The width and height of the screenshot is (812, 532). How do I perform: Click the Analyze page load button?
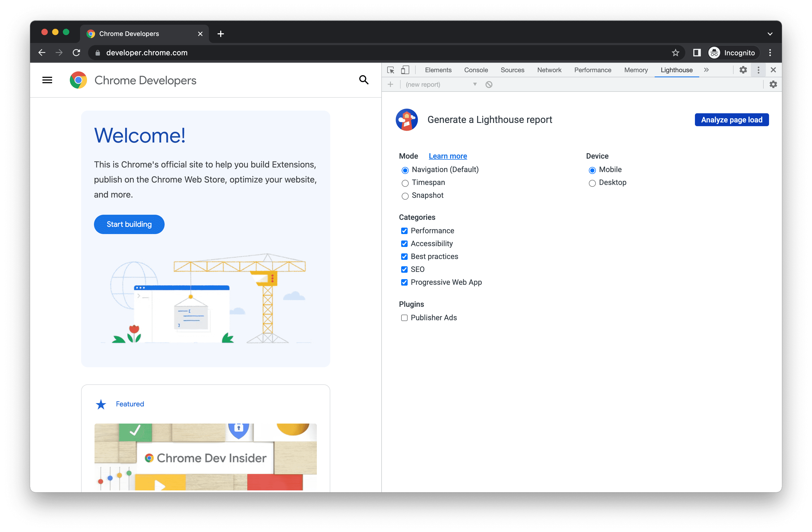(731, 120)
